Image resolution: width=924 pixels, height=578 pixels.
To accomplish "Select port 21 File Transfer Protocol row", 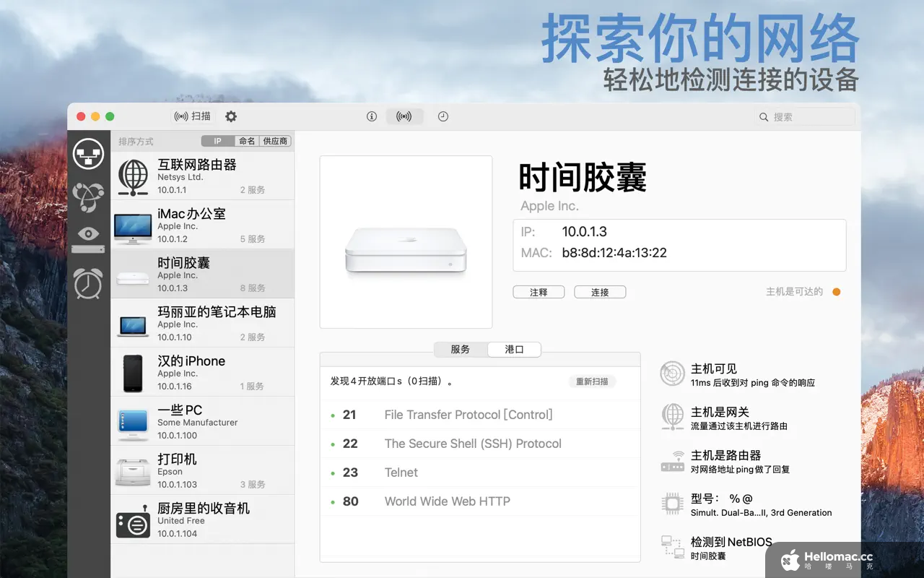I will coord(480,415).
